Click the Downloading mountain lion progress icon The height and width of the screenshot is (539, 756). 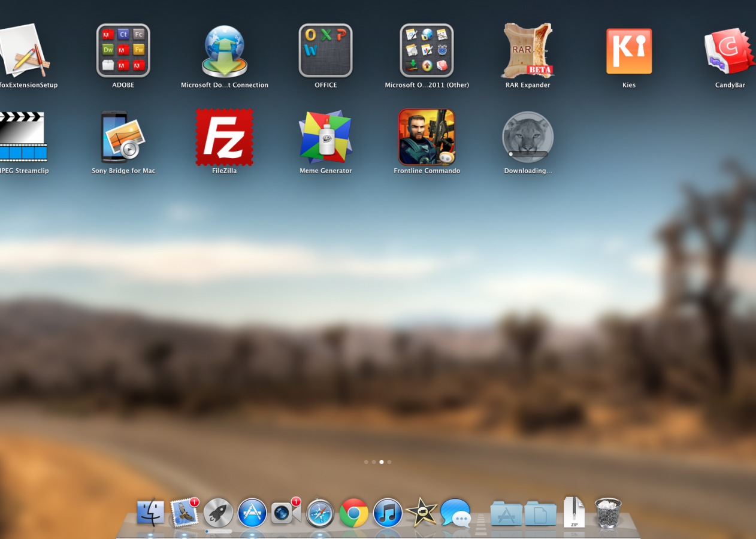point(527,138)
